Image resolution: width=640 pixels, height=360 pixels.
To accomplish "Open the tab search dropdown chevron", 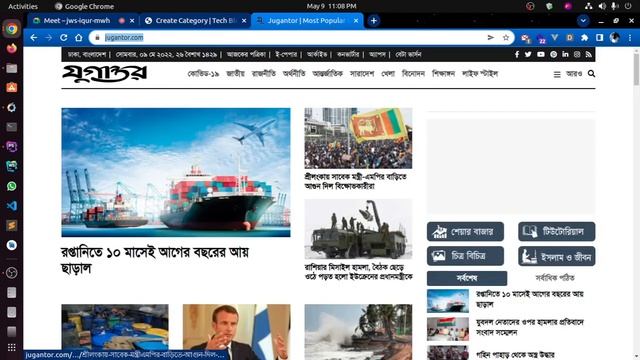I will (583, 20).
